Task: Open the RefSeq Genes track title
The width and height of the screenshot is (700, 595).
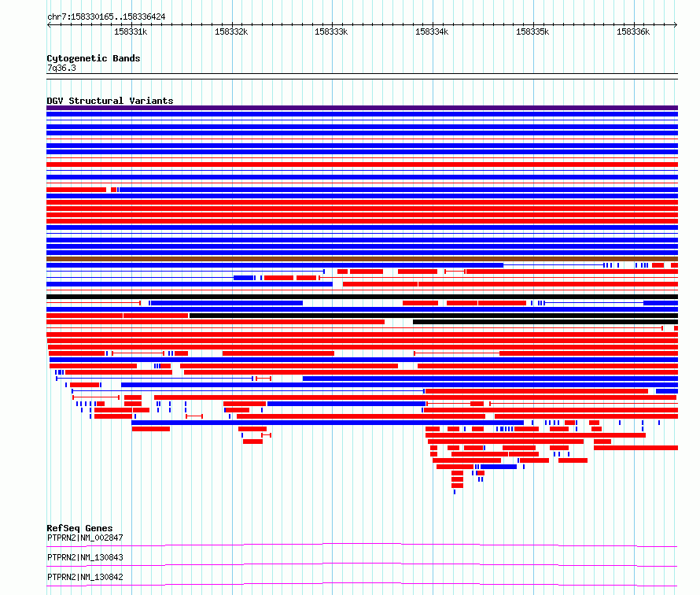Action: [x=79, y=528]
